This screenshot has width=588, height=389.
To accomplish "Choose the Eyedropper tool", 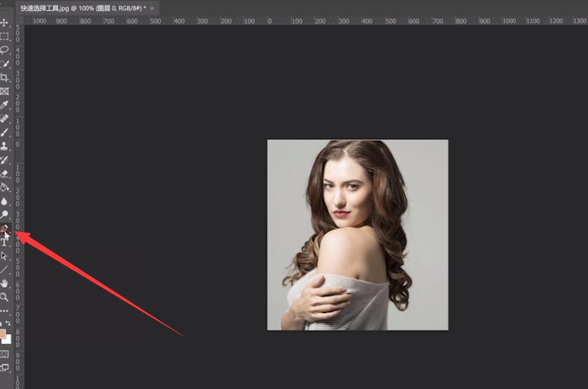I will pos(5,105).
